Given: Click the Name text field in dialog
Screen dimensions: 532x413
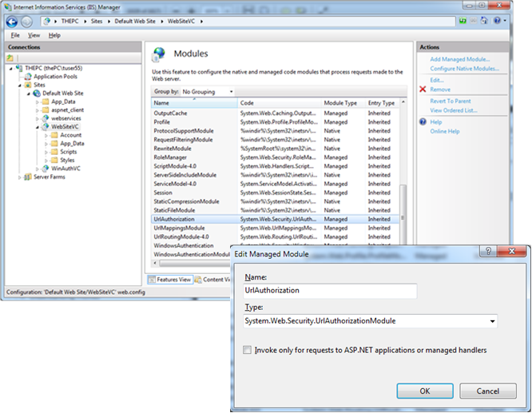Looking at the screenshot, I should pyautogui.click(x=330, y=291).
